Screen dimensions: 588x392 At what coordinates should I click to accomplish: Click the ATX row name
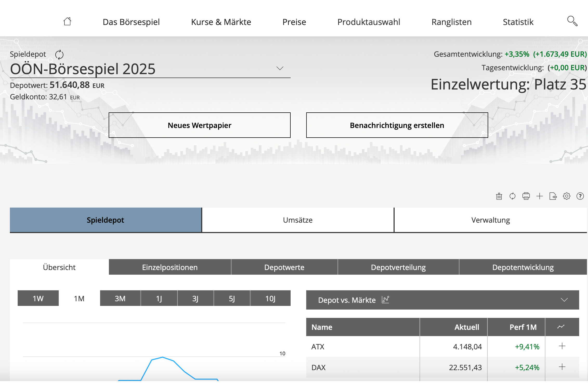pos(318,346)
